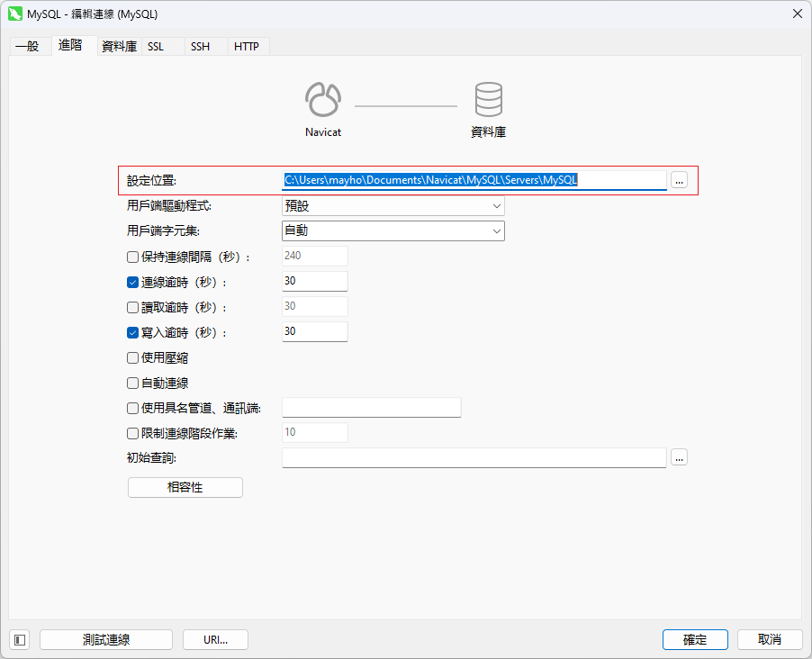The image size is (812, 659).
Task: Browse for the settings location folder
Action: pyautogui.click(x=679, y=180)
